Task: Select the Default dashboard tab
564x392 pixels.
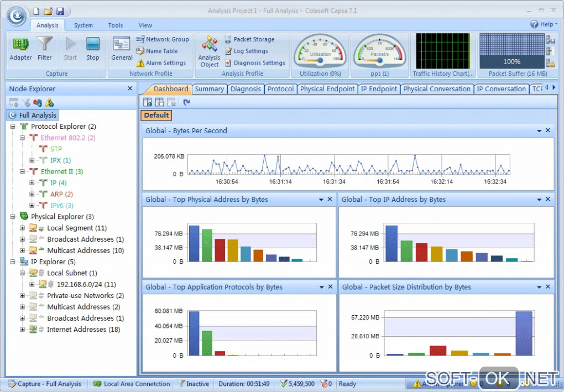Action: click(156, 116)
